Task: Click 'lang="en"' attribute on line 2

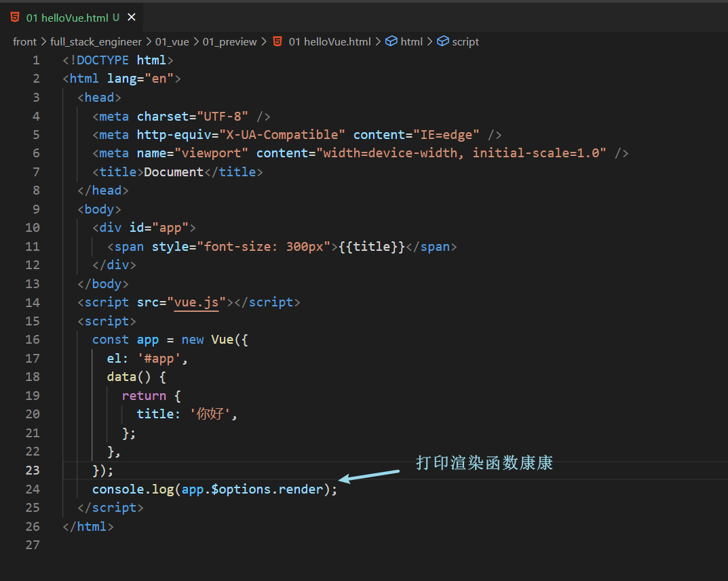Action: pos(140,79)
